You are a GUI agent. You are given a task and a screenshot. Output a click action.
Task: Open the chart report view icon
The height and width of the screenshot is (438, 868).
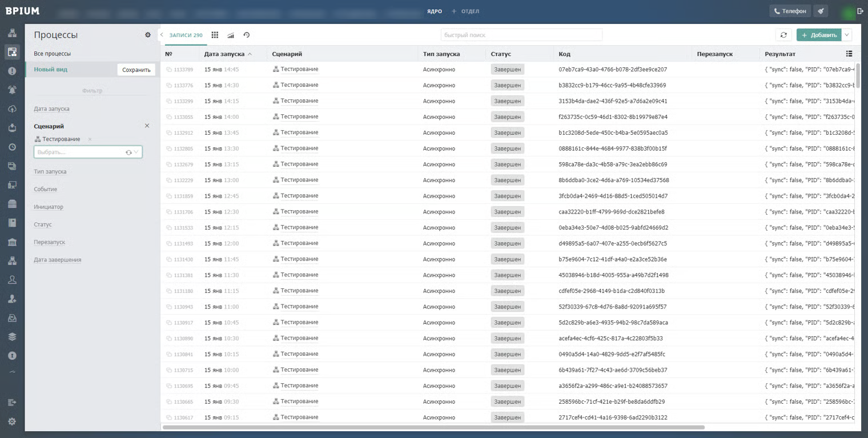click(231, 35)
